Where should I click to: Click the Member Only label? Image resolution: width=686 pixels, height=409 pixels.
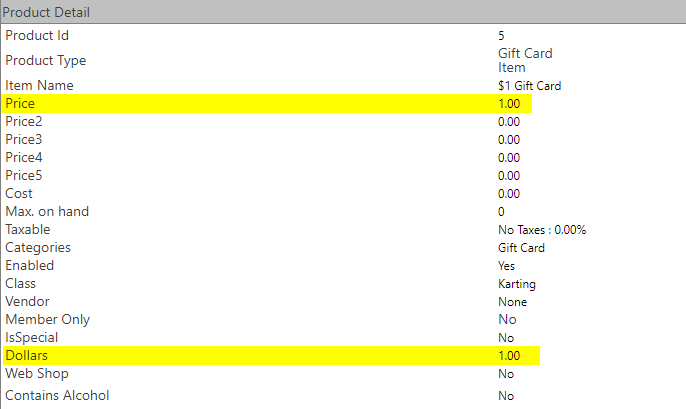click(47, 320)
